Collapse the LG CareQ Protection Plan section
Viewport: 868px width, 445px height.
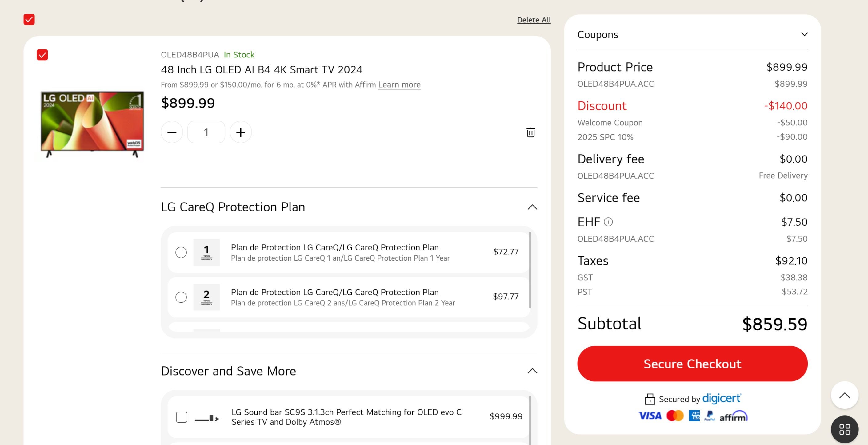pyautogui.click(x=532, y=207)
